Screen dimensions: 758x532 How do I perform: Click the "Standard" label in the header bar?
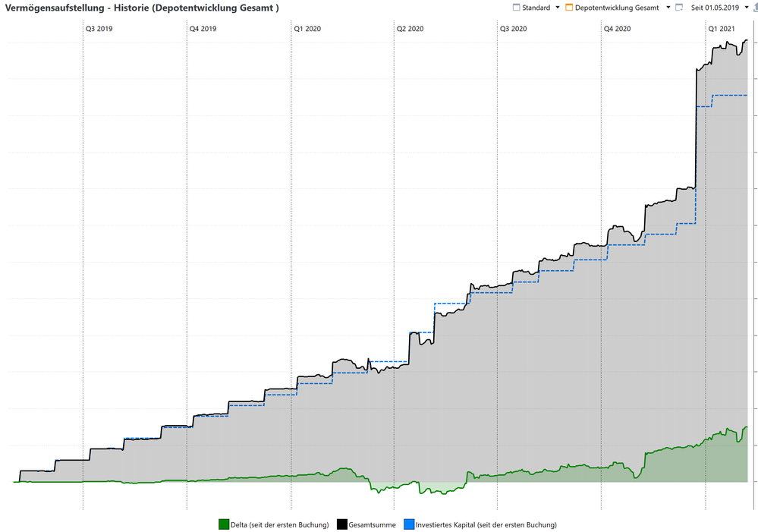coord(536,8)
